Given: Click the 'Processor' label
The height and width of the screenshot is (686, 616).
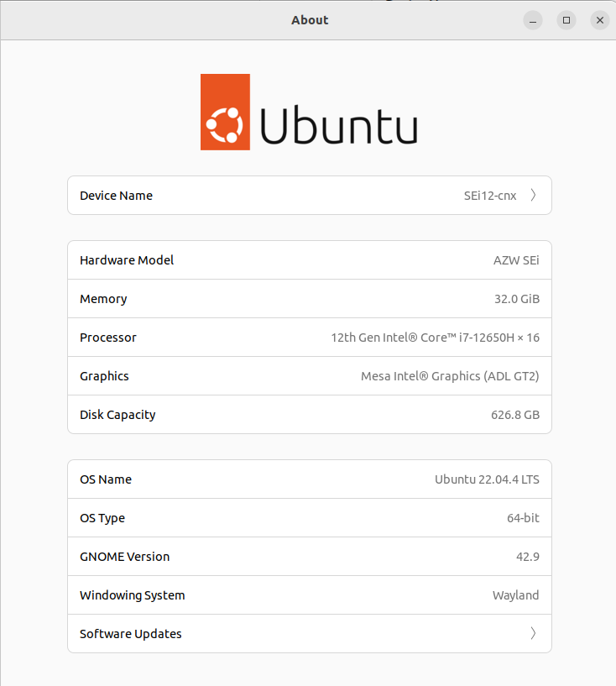Looking at the screenshot, I should coord(108,338).
